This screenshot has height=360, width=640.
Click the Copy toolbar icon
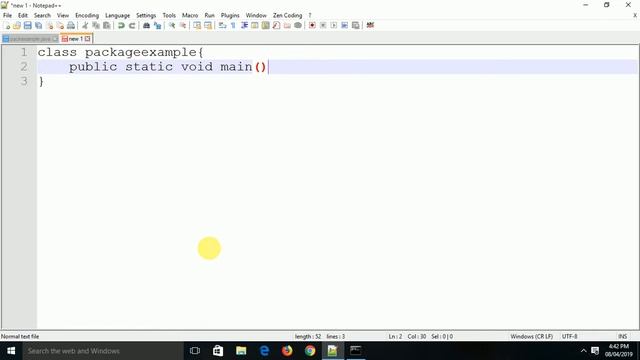tap(96, 25)
